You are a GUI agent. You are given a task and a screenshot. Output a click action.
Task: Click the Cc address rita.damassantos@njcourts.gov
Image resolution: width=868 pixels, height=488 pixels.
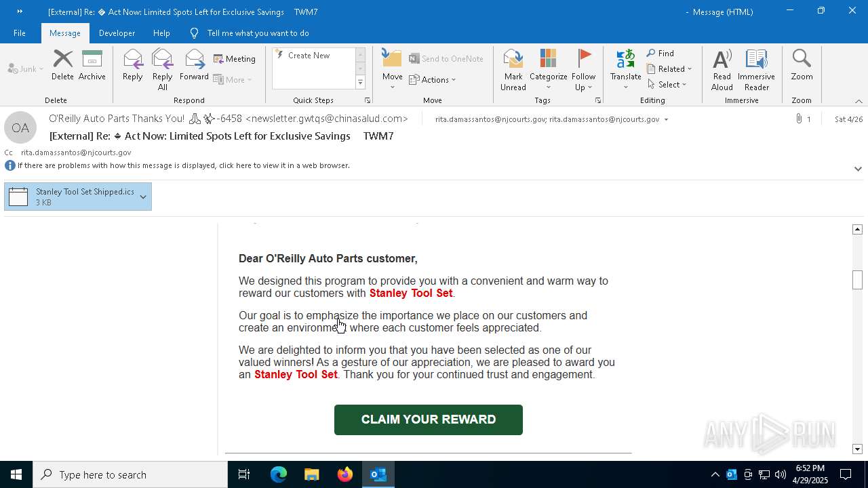(x=76, y=152)
